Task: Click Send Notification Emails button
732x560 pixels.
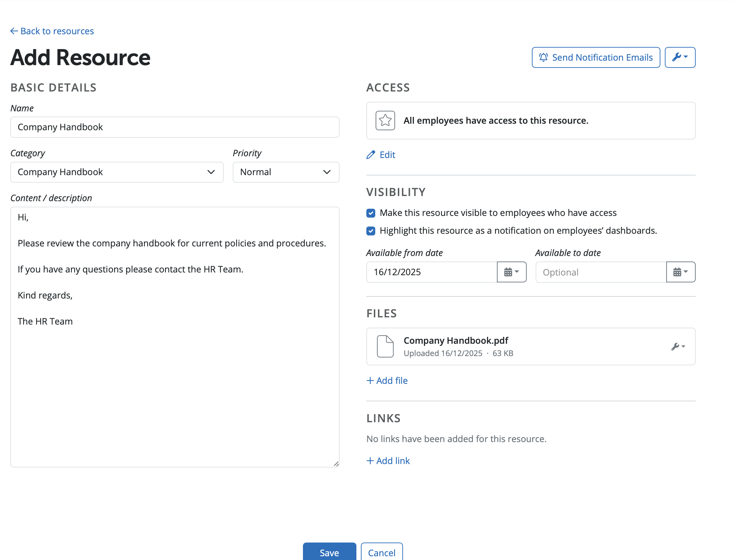Action: pyautogui.click(x=596, y=57)
